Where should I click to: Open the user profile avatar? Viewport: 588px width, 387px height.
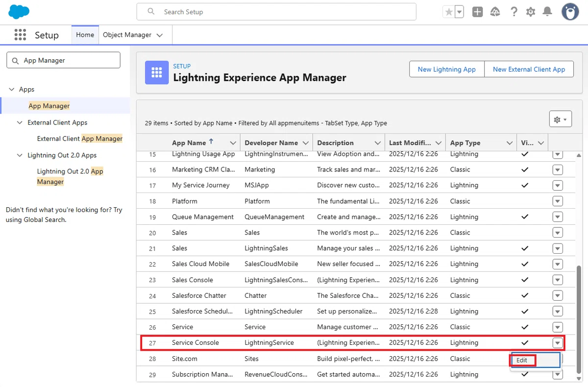pos(570,12)
